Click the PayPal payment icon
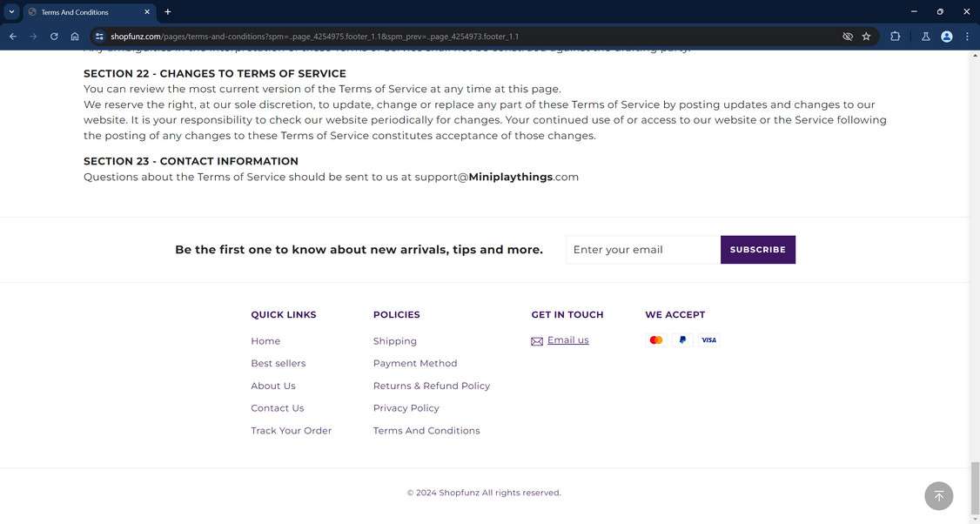The height and width of the screenshot is (524, 980). [682, 340]
